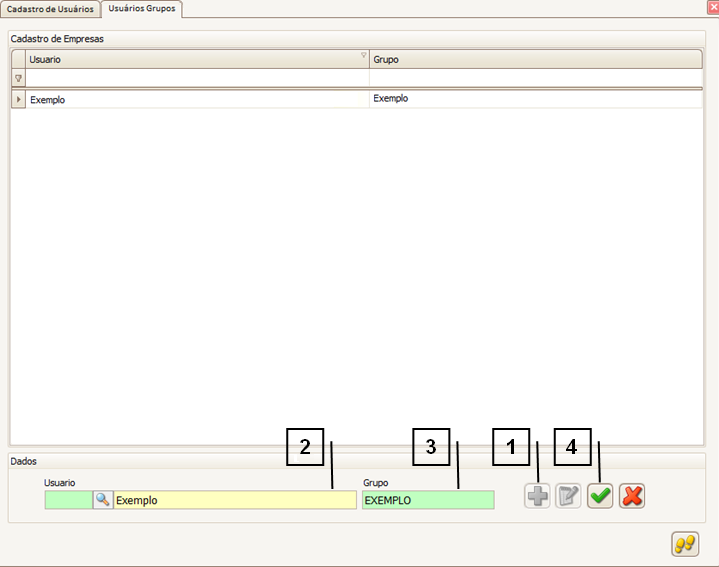
Task: Click the yellow footprints icon at bottom right
Action: (685, 544)
